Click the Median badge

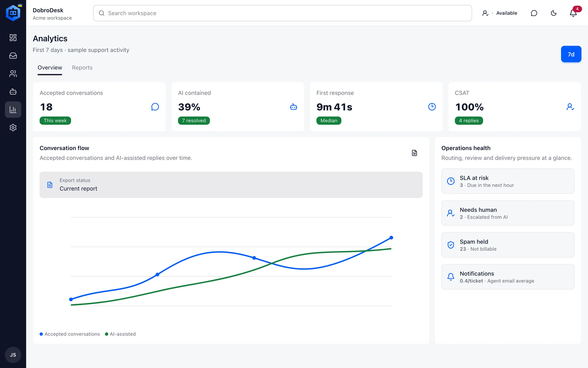[x=329, y=120]
